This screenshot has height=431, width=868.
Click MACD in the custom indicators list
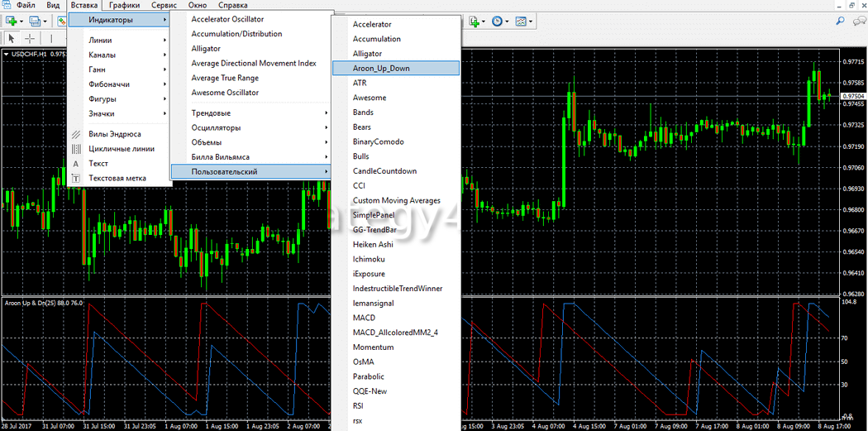[x=364, y=318]
